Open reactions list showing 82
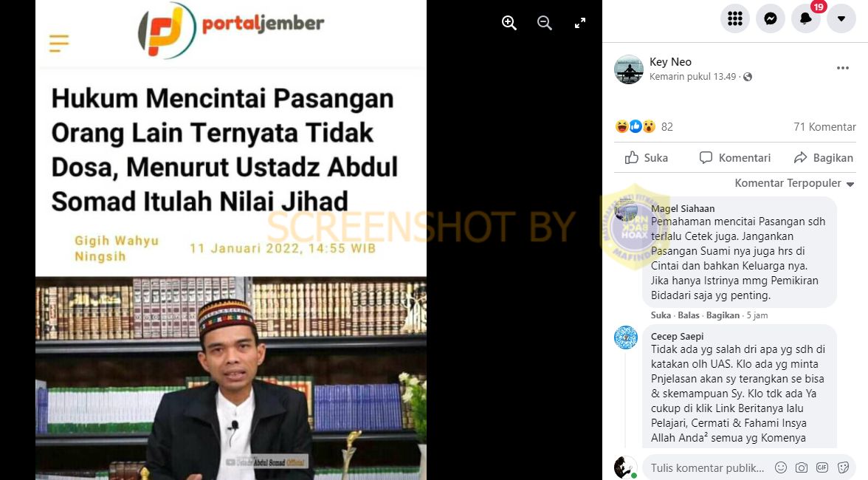The image size is (868, 480). pyautogui.click(x=644, y=127)
